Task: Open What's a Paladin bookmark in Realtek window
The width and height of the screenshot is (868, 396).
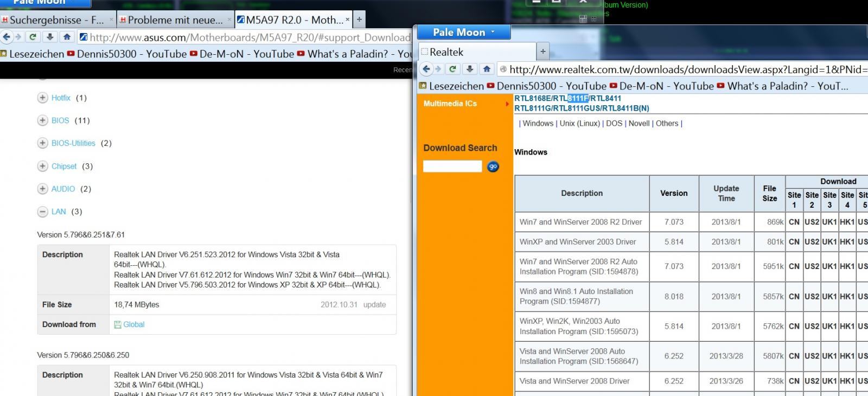Action: coord(782,86)
